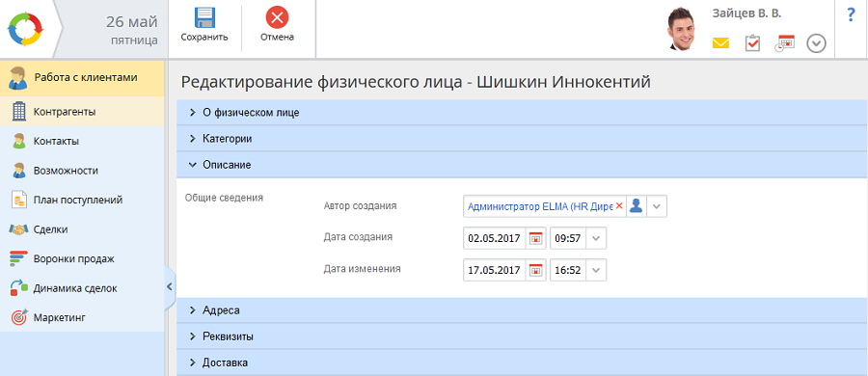Click the Сохранить floppy disk icon
Viewport: 868px width, 376px height.
click(204, 17)
